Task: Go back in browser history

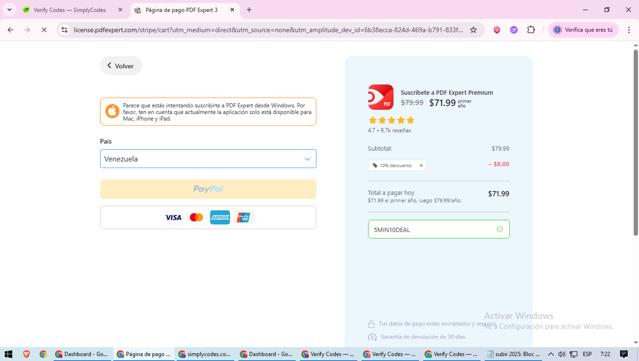Action: [x=11, y=30]
